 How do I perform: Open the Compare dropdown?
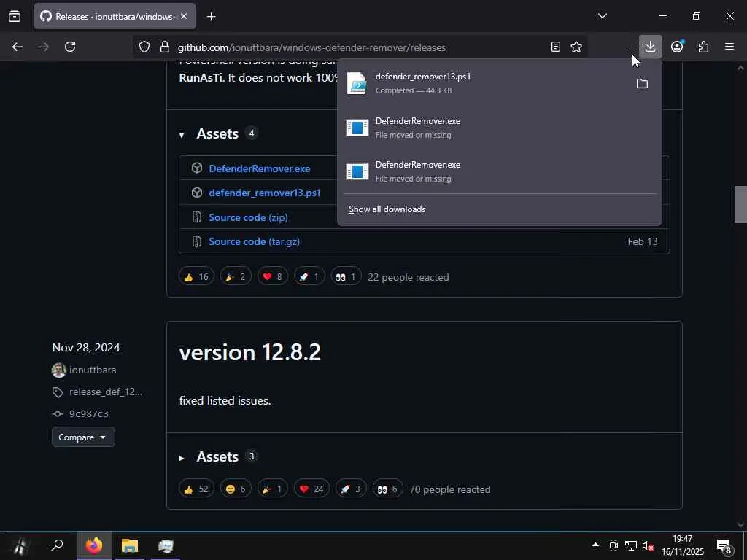pos(83,437)
